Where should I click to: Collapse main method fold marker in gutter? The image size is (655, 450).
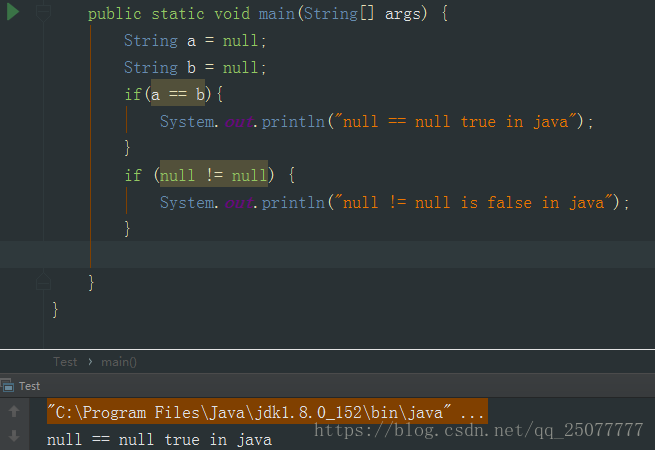click(43, 13)
